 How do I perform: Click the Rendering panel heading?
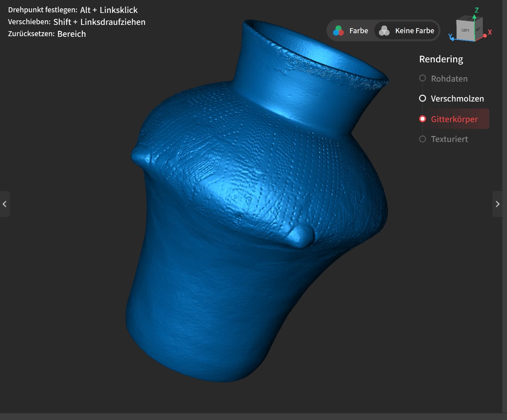(x=441, y=59)
